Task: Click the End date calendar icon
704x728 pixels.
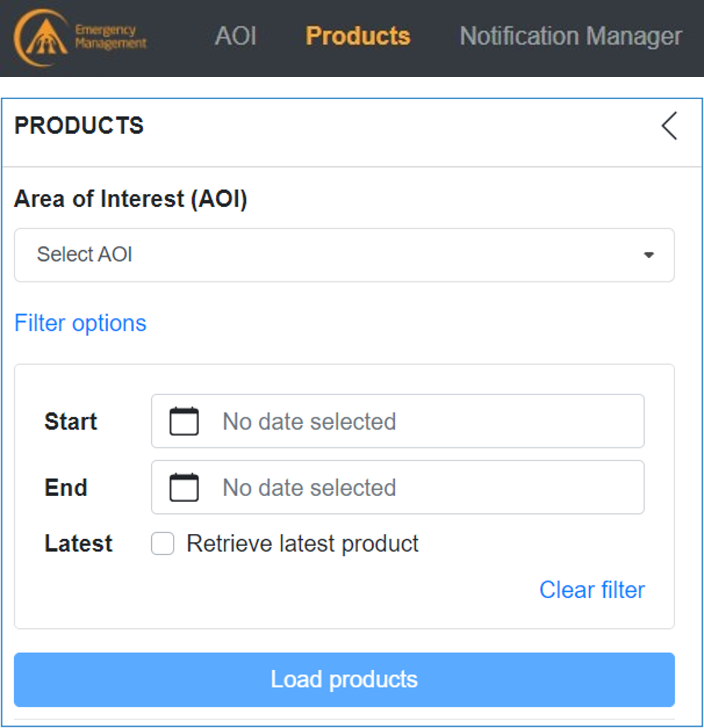Action: (184, 487)
